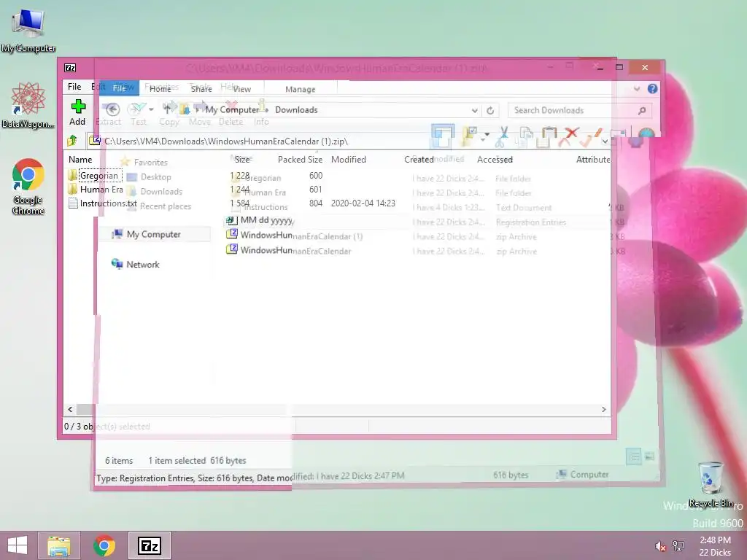Click the 7-Zip Info toolbar button
The width and height of the screenshot is (747, 560).
coord(261,113)
